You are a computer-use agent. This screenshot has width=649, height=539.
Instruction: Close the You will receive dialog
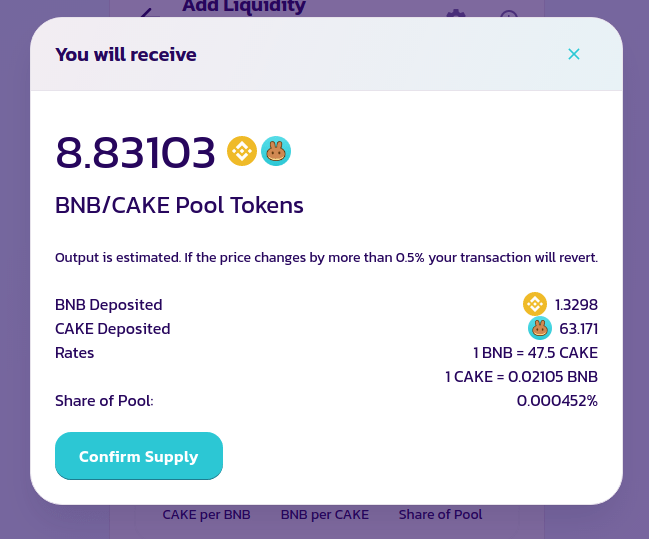574,54
